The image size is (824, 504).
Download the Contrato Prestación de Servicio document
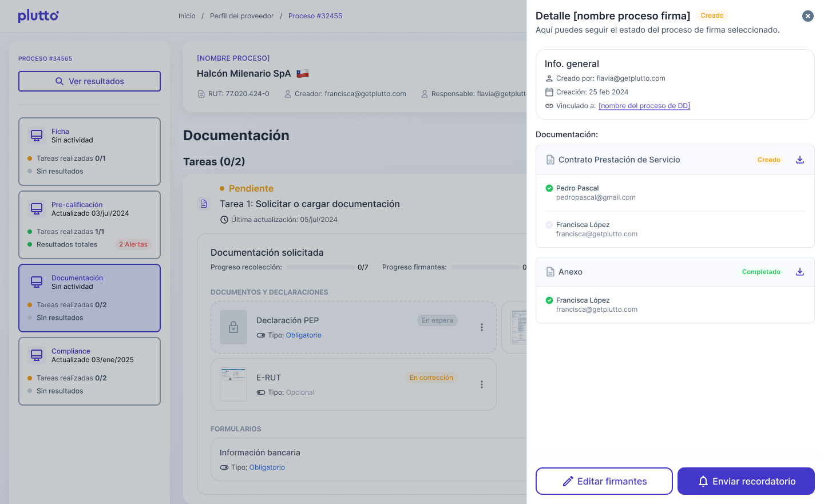point(800,160)
